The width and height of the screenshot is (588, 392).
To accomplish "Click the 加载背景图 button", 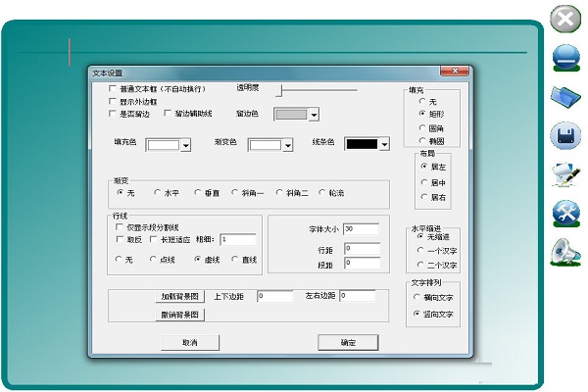I will [x=180, y=296].
